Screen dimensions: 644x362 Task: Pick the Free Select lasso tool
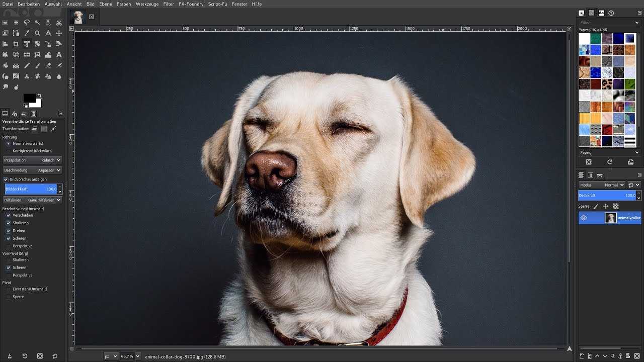[x=27, y=23]
